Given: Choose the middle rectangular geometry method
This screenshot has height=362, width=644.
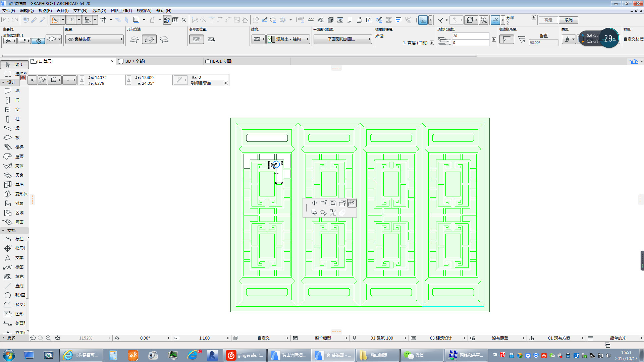Looking at the screenshot, I should click(x=149, y=40).
